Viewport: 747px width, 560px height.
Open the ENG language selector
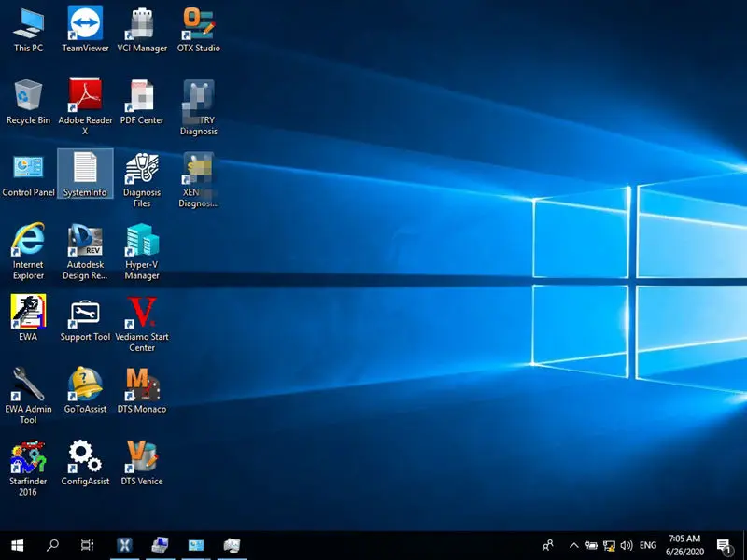pyautogui.click(x=648, y=545)
